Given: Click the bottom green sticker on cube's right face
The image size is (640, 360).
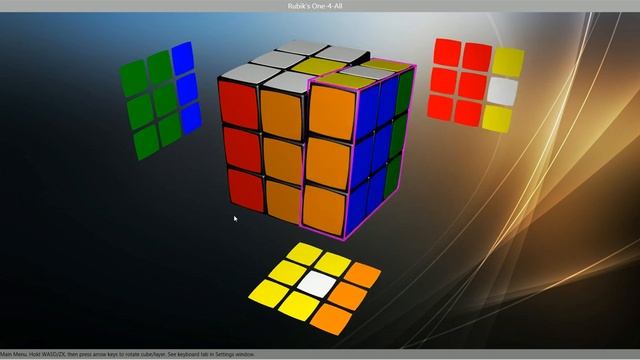Looking at the screenshot, I should pos(393,177).
